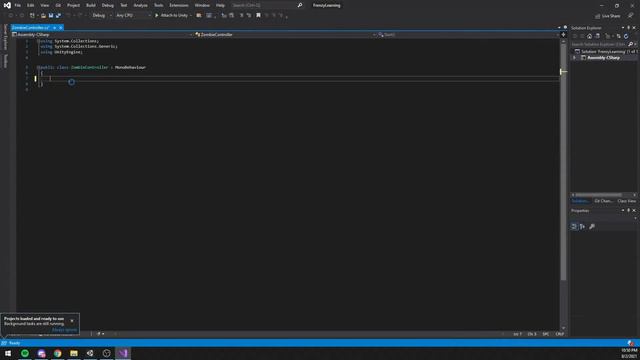This screenshot has width=640, height=360.
Task: Open the Window menu
Action: click(202, 5)
